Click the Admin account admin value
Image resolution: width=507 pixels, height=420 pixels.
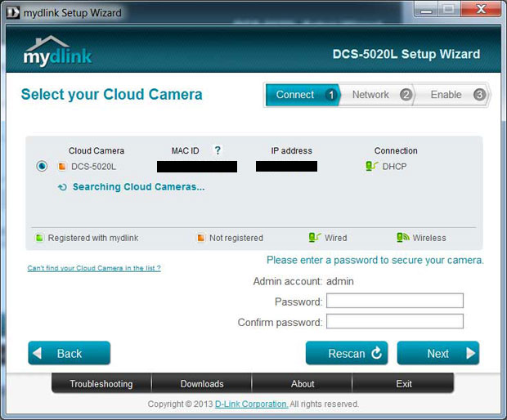[340, 281]
